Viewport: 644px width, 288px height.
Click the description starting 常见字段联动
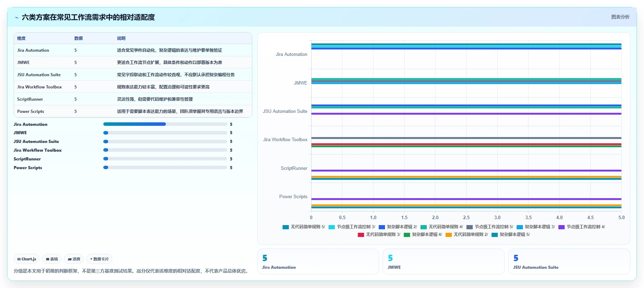point(176,75)
